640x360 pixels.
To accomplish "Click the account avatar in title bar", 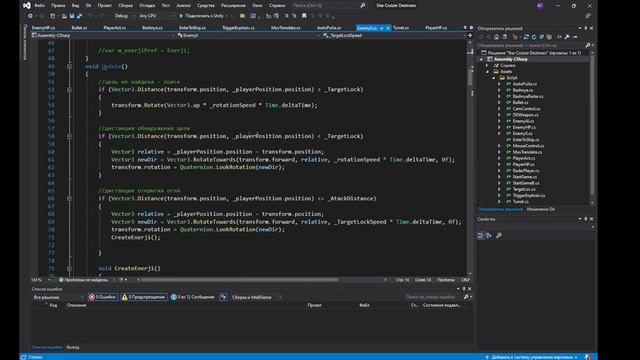I will (x=540, y=5).
